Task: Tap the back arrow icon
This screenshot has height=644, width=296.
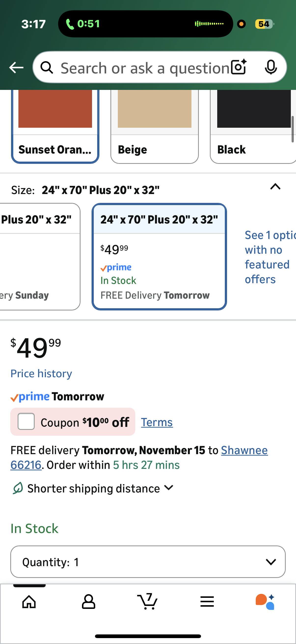Action: point(16,68)
